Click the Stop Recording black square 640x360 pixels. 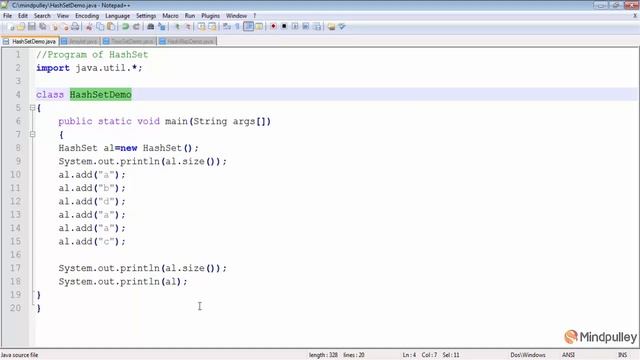coord(284,27)
